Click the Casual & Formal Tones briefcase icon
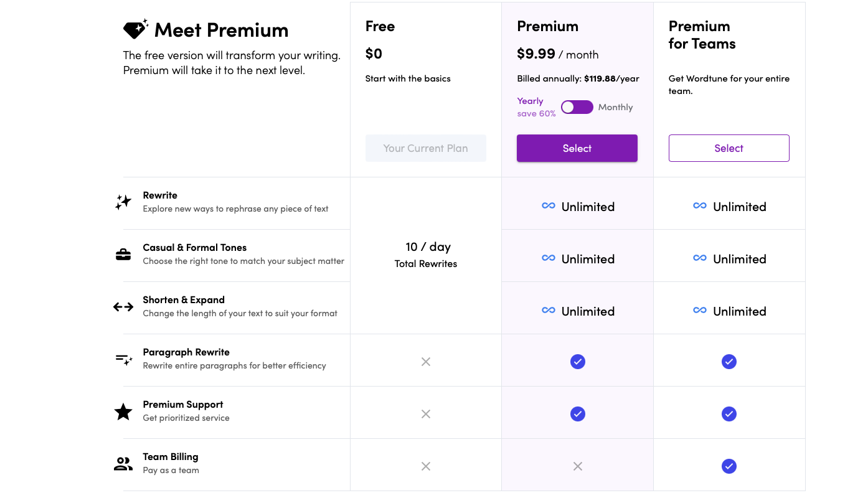The height and width of the screenshot is (498, 868). point(123,254)
